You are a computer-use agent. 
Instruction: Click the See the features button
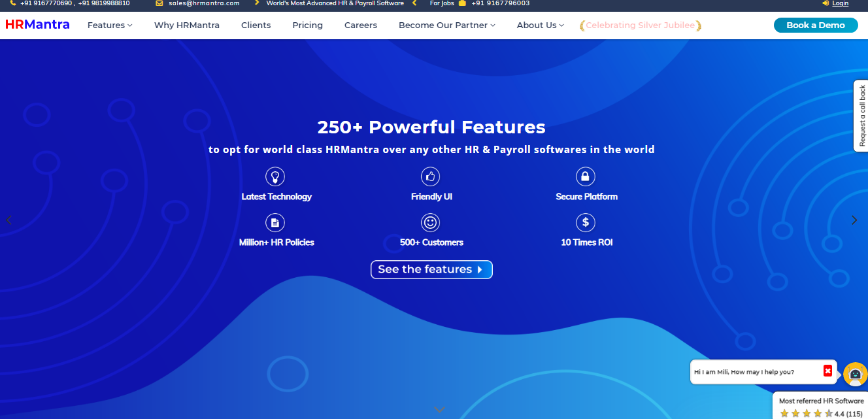[x=431, y=269]
